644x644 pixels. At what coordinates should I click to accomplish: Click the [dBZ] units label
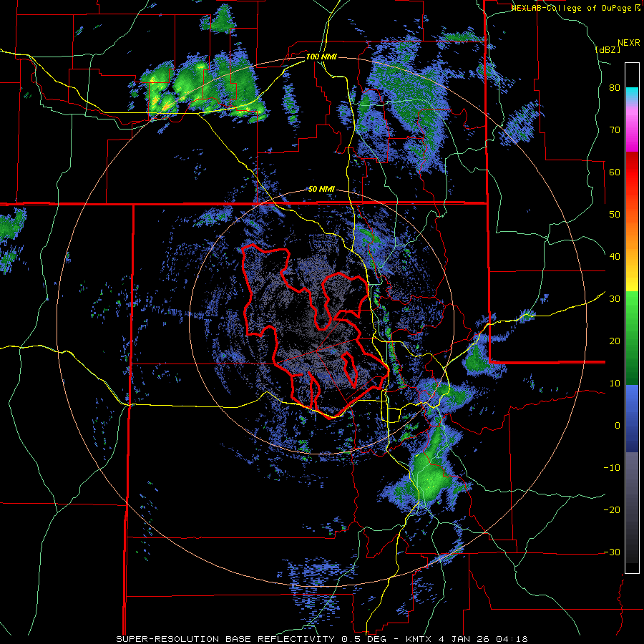click(x=608, y=49)
